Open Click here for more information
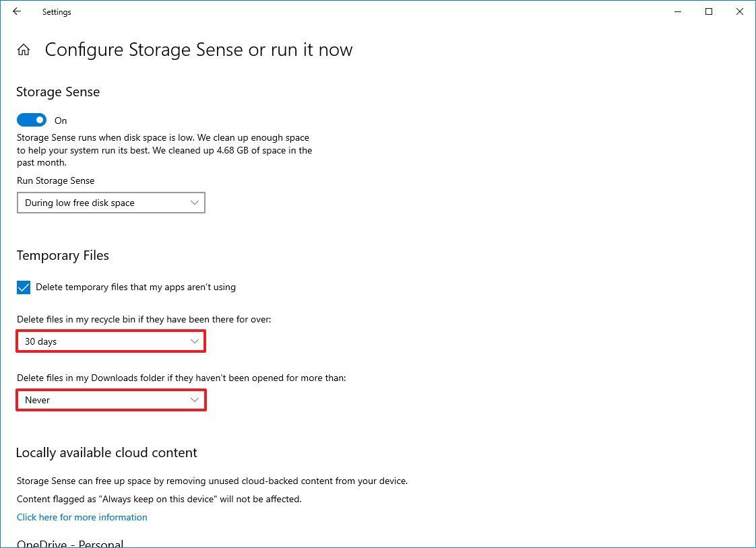Viewport: 756px width, 548px height. 82,517
